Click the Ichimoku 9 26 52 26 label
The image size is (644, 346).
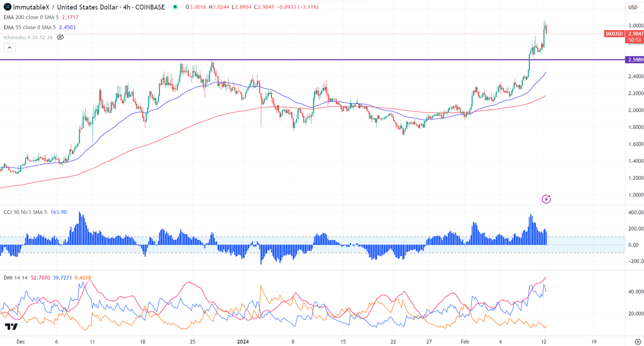[x=28, y=37]
